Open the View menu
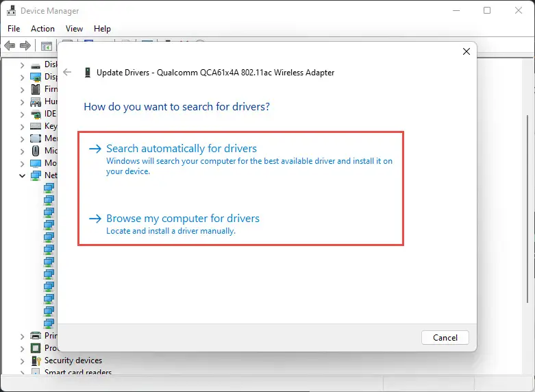 click(x=74, y=29)
